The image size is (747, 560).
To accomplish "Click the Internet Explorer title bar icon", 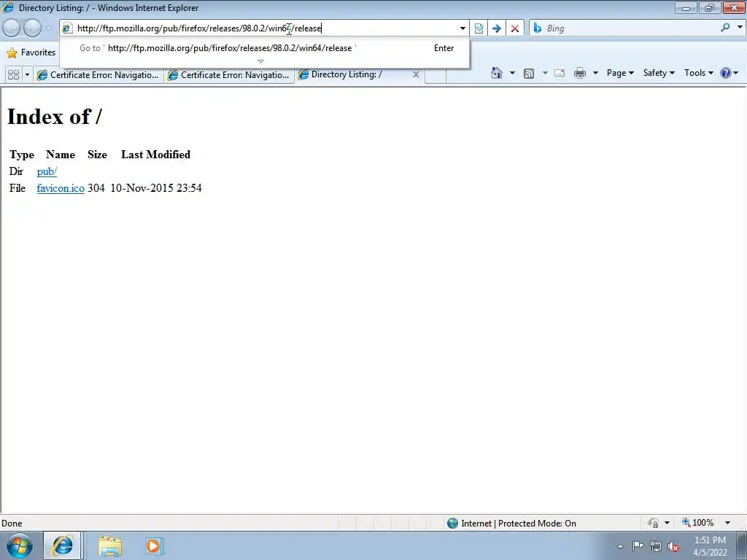I will coord(7,7).
